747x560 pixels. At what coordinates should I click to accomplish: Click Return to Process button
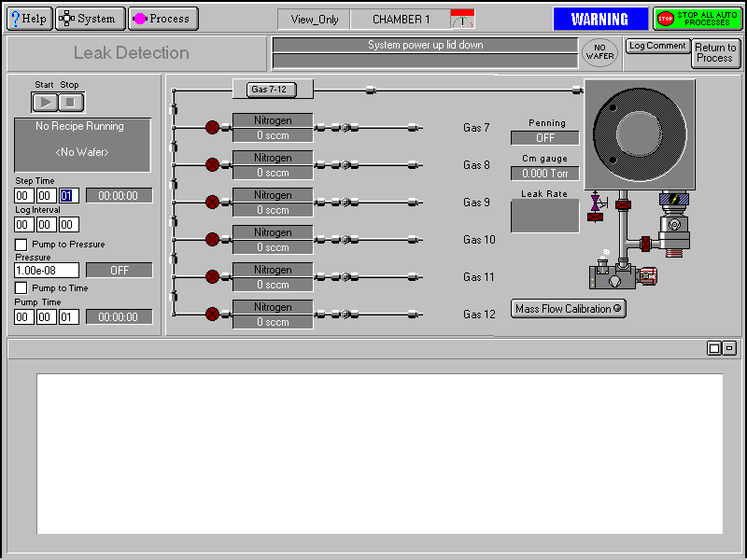[715, 53]
